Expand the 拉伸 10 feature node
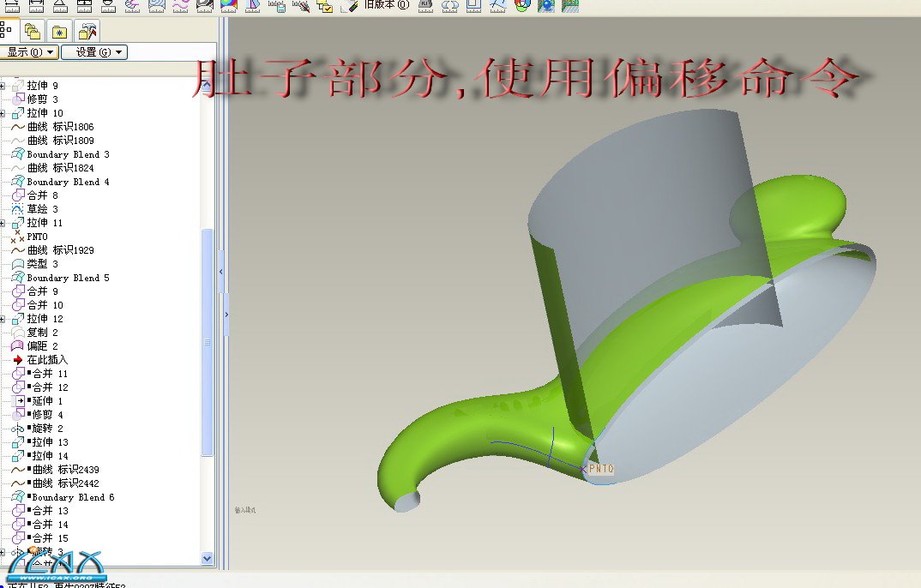Viewport: 921px width, 588px height. [3, 113]
